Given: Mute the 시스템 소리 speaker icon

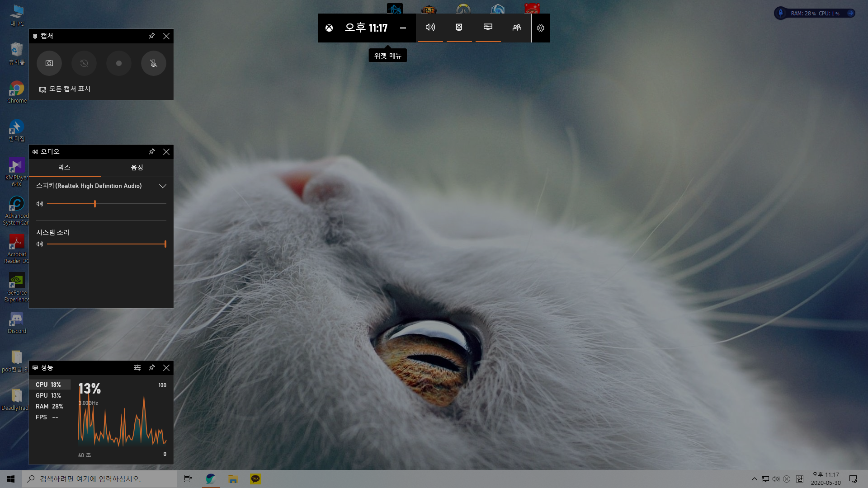Looking at the screenshot, I should (40, 244).
